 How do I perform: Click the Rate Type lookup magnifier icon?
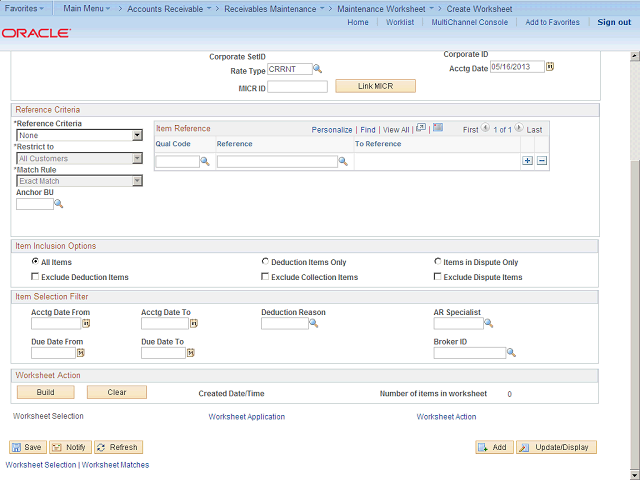(318, 69)
